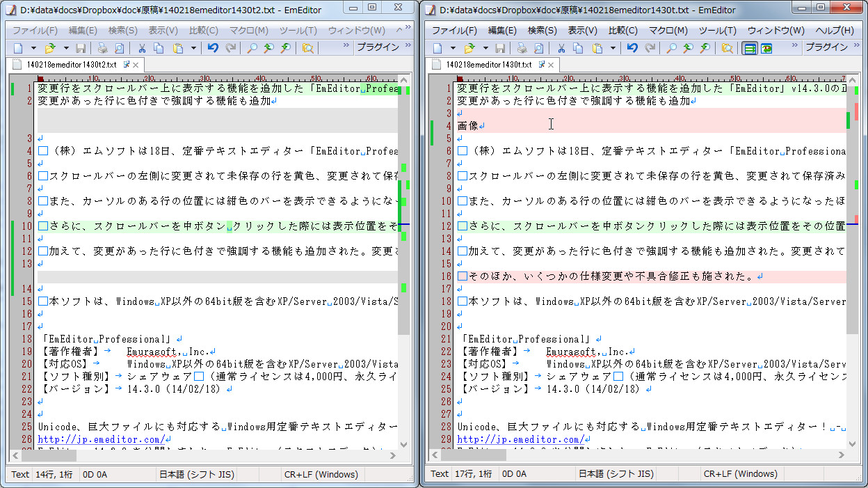
Task: Expand Open dropdown arrow in 1430t2.txt window
Action: click(66, 48)
